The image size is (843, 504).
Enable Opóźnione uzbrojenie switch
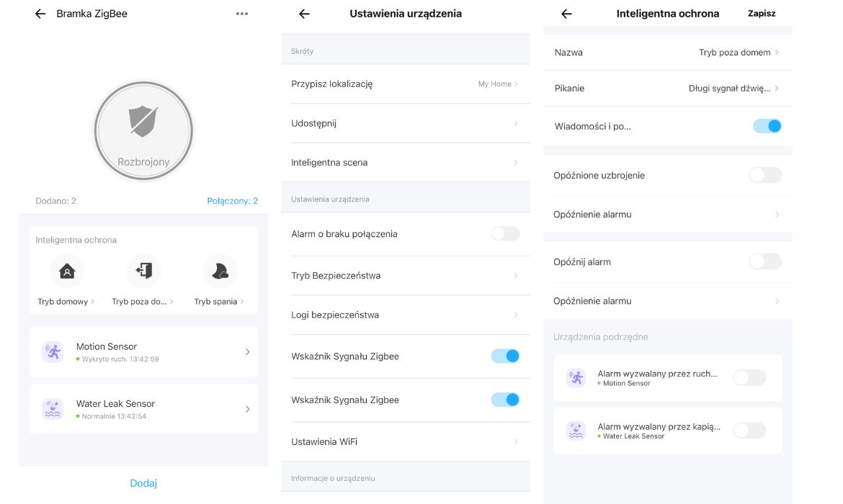pos(764,175)
